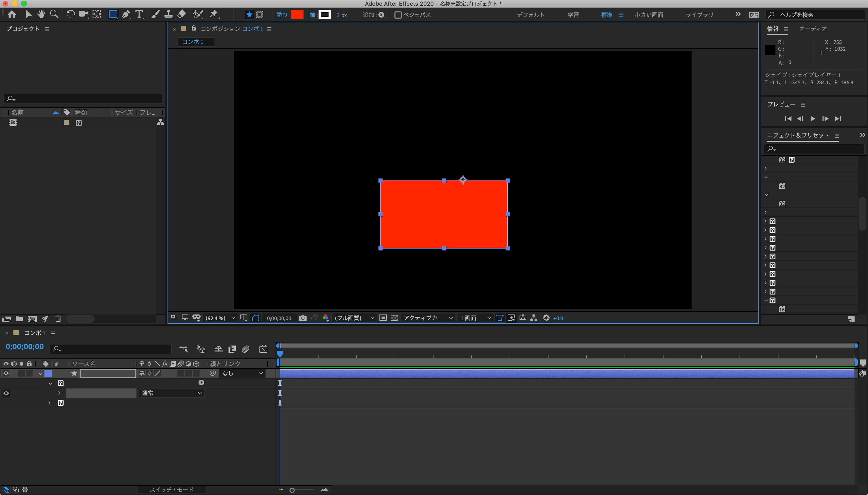Switch to the 学習 workspace

[573, 15]
